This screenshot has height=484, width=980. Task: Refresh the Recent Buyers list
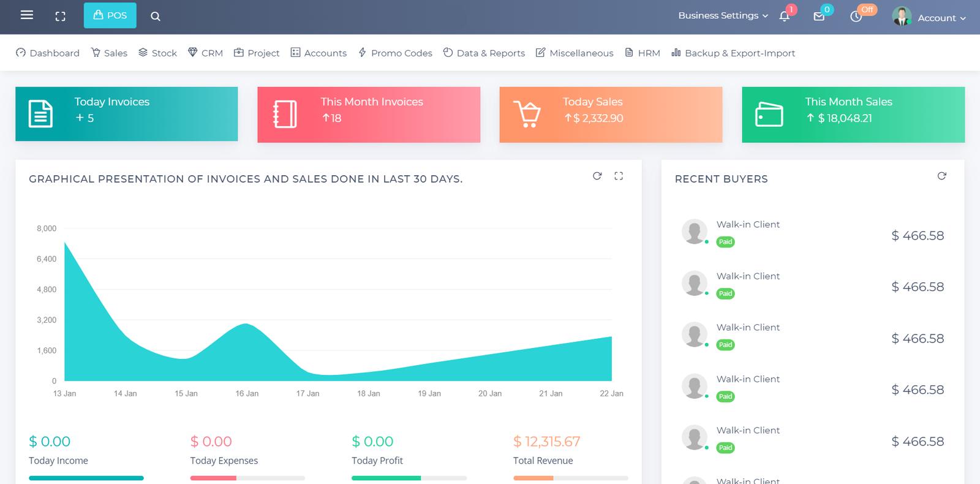pos(941,176)
